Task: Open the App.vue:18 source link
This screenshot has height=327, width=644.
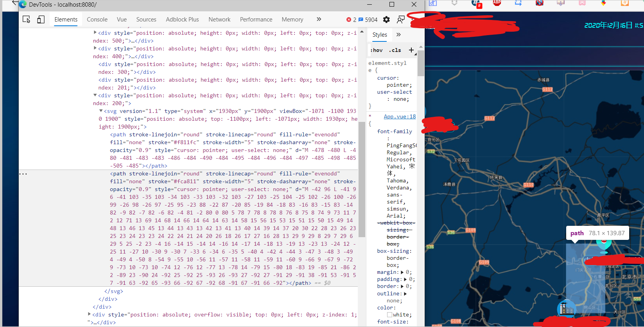Action: [400, 116]
